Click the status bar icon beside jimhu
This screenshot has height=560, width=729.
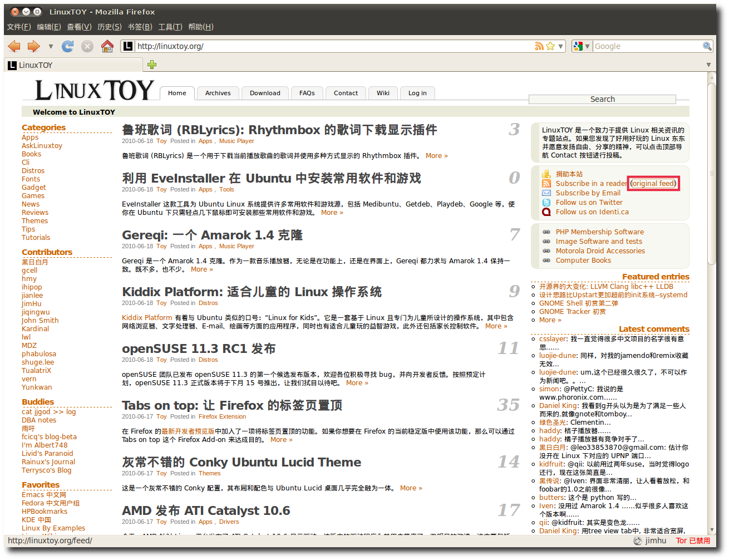[x=637, y=541]
